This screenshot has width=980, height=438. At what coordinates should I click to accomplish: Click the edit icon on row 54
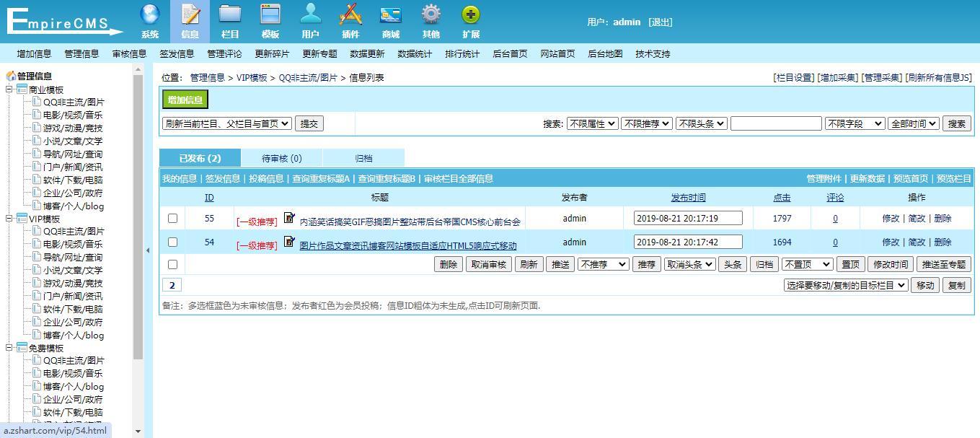coord(289,241)
